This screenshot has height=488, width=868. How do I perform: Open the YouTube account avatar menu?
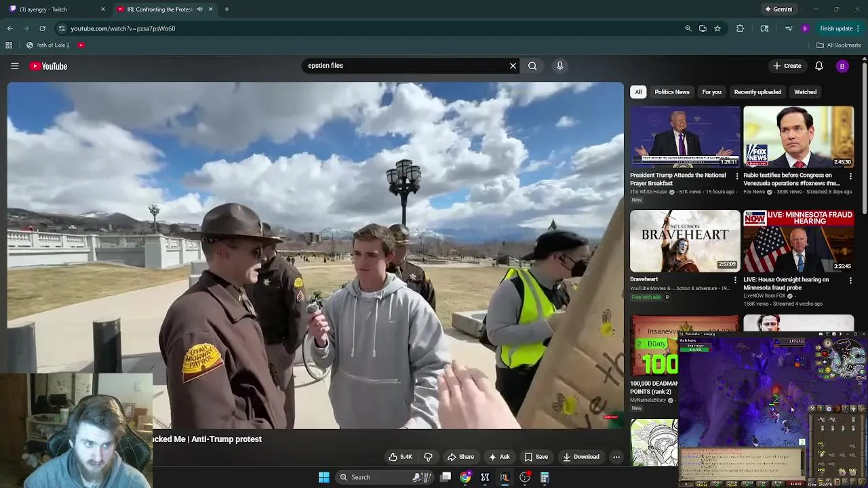point(842,66)
